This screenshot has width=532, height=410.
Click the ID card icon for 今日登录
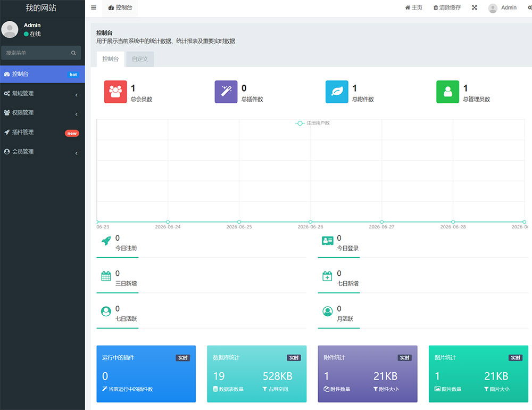coord(327,241)
